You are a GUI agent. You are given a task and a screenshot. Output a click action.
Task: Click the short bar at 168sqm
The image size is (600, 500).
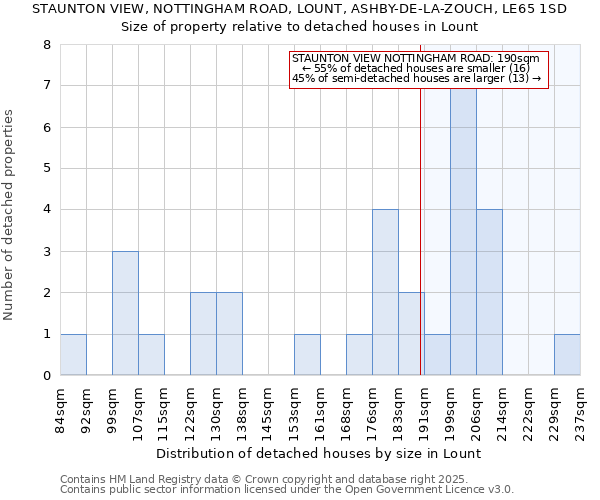[x=359, y=355]
